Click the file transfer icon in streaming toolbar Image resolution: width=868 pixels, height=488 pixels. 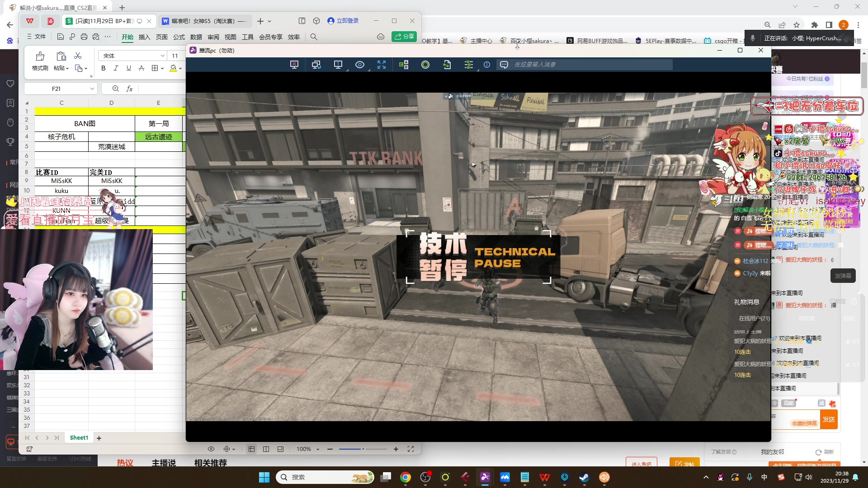[x=447, y=65]
